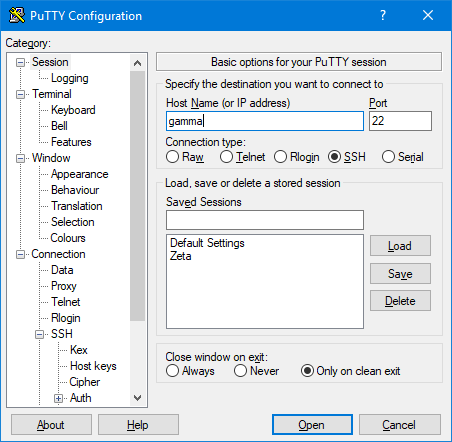452x442 pixels.
Task: Click the Open button
Action: click(312, 425)
